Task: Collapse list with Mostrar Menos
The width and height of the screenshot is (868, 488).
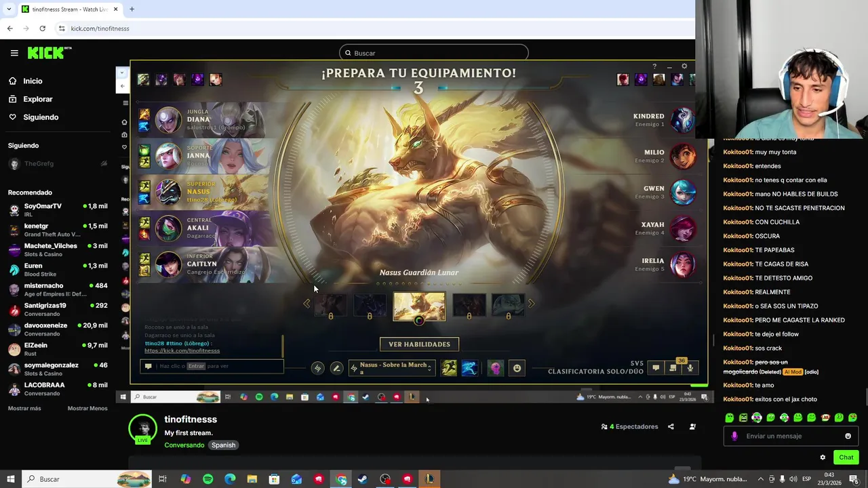Action: point(87,409)
